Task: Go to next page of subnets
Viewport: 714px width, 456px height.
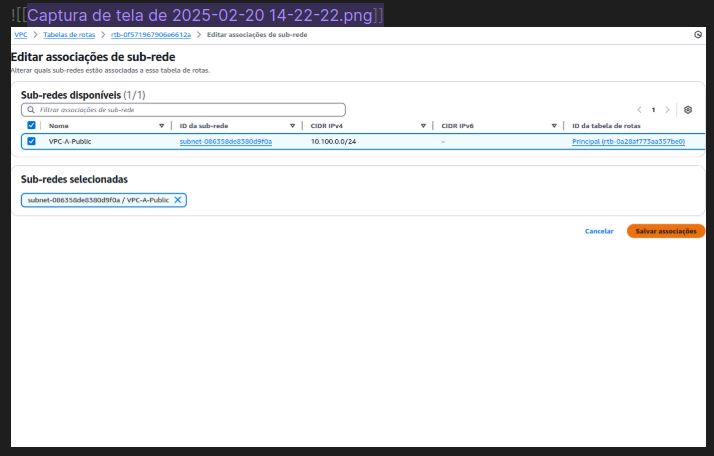Action: [668, 110]
